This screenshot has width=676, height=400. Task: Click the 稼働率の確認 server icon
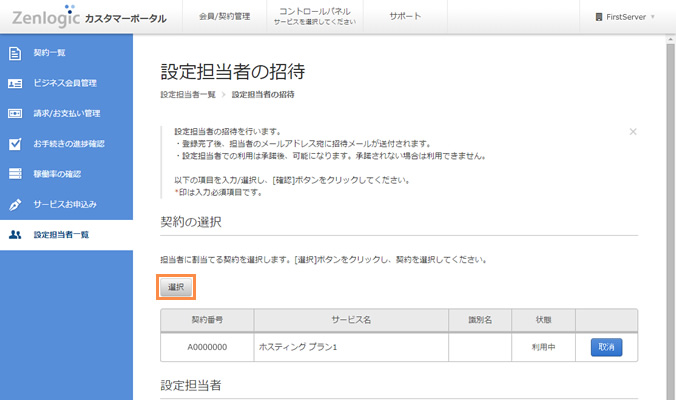(15, 174)
